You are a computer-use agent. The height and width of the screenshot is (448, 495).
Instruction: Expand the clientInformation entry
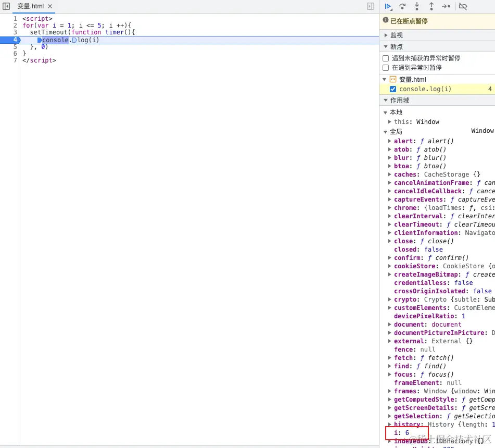click(389, 232)
